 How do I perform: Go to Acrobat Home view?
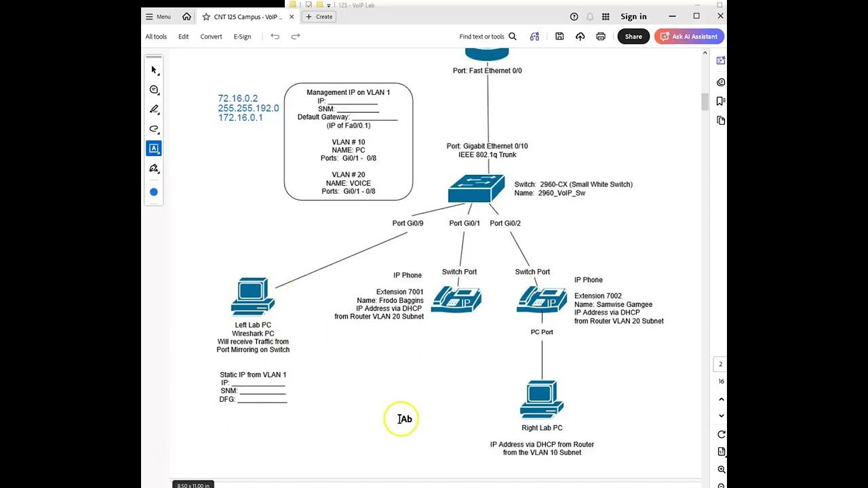click(x=186, y=16)
